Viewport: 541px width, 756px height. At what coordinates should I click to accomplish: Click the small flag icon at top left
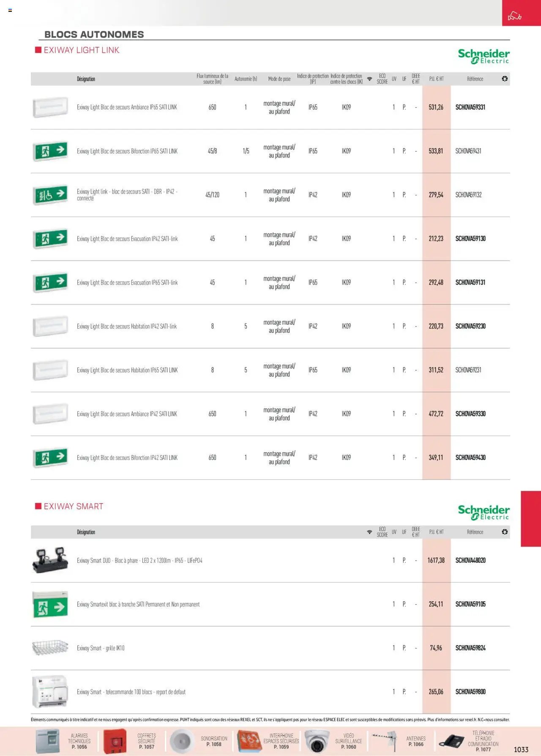click(x=10, y=10)
